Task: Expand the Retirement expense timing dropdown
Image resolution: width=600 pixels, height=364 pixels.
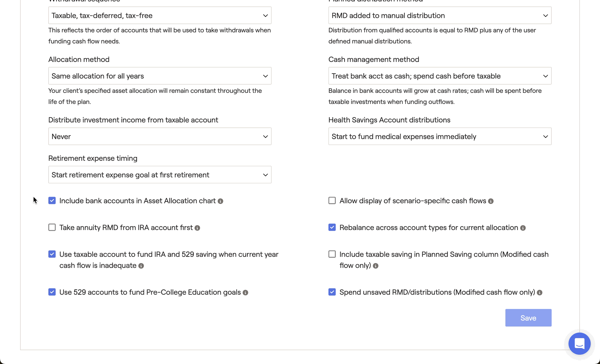Action: coord(160,175)
